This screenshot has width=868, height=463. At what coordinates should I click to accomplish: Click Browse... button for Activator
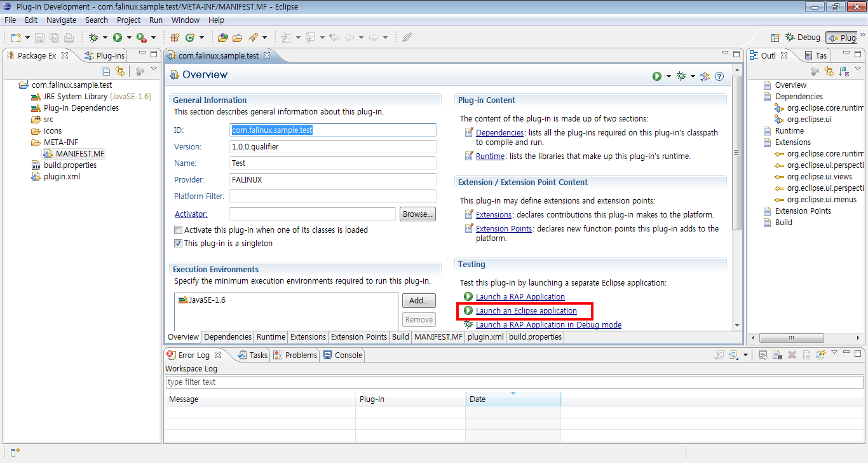[417, 214]
